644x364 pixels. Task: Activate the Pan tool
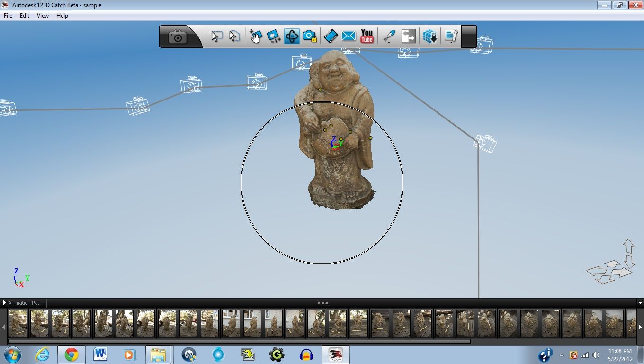click(256, 36)
